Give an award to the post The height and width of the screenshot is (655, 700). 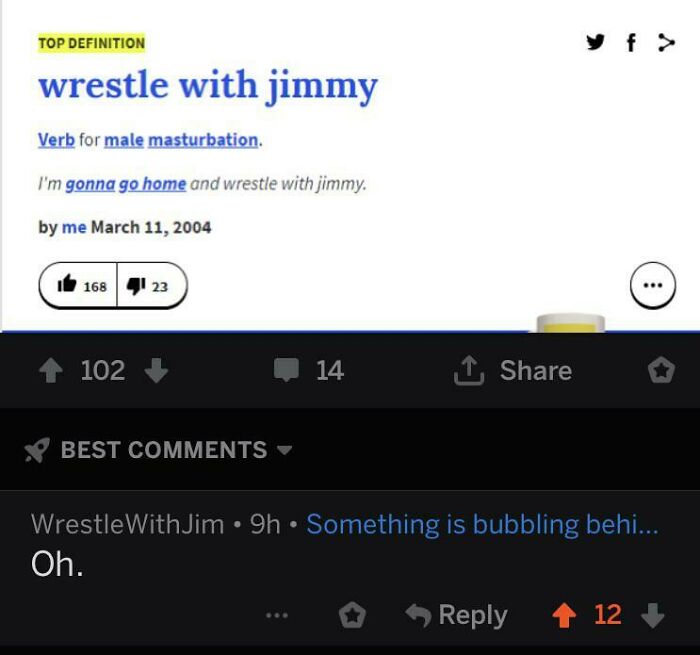coord(661,371)
